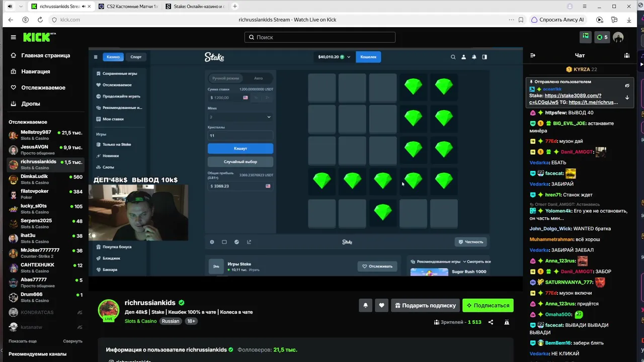644x362 pixels.
Task: Open the Kick sidebar hamburger menu
Action: (x=13, y=37)
